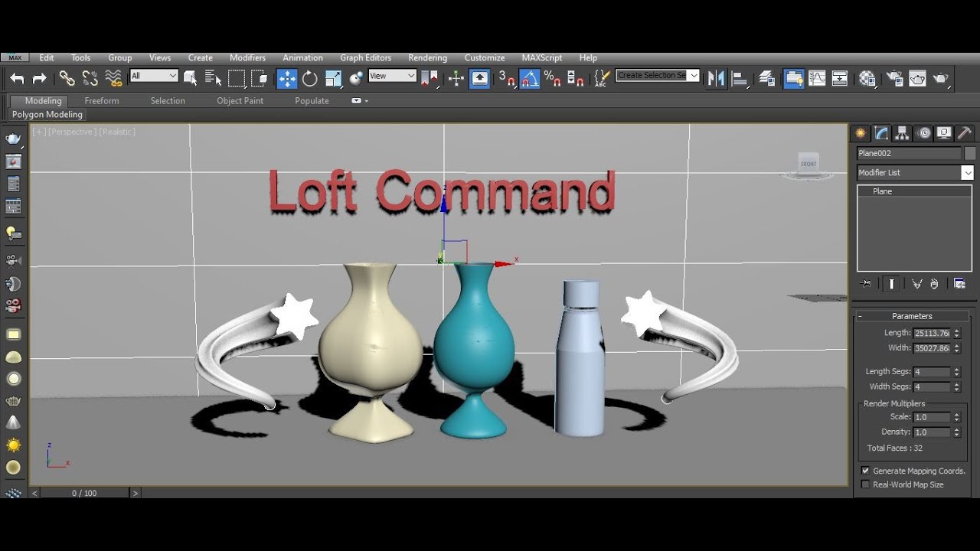Click Configure Modifier Sets icon

[959, 284]
